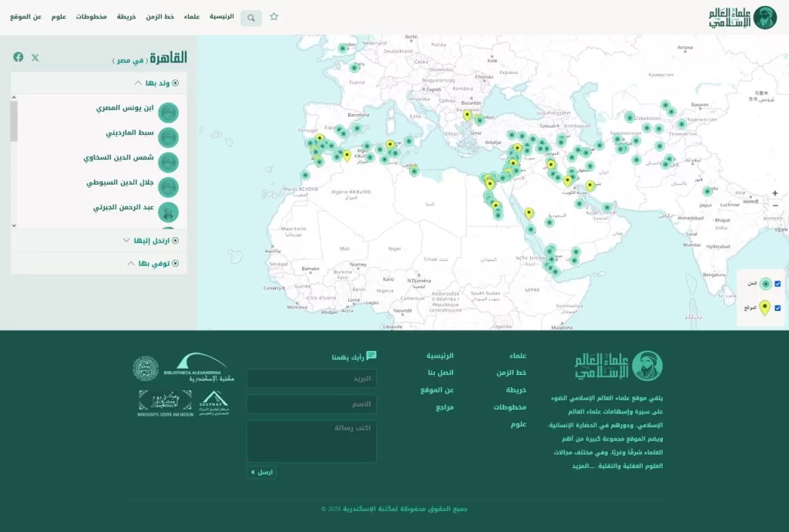Screen dimensions: 789x532
Task: Zoom in on the map with the plus control
Action: 775,192
